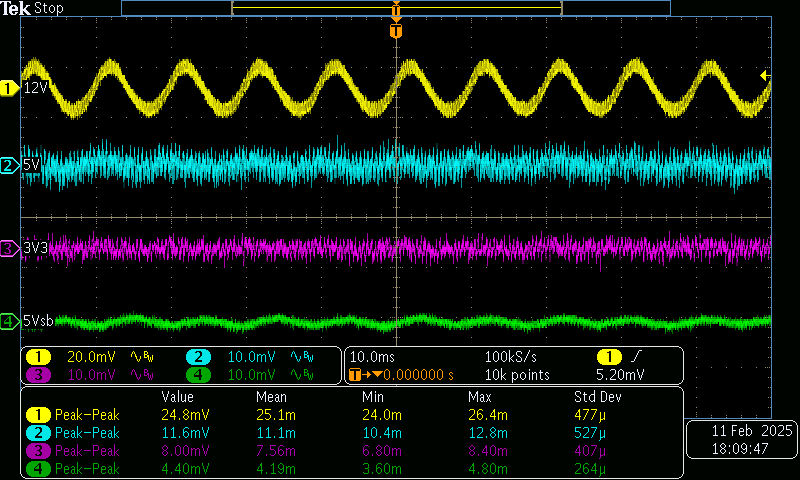Click the 12V channel label
Image resolution: width=800 pixels, height=480 pixels.
pos(35,88)
